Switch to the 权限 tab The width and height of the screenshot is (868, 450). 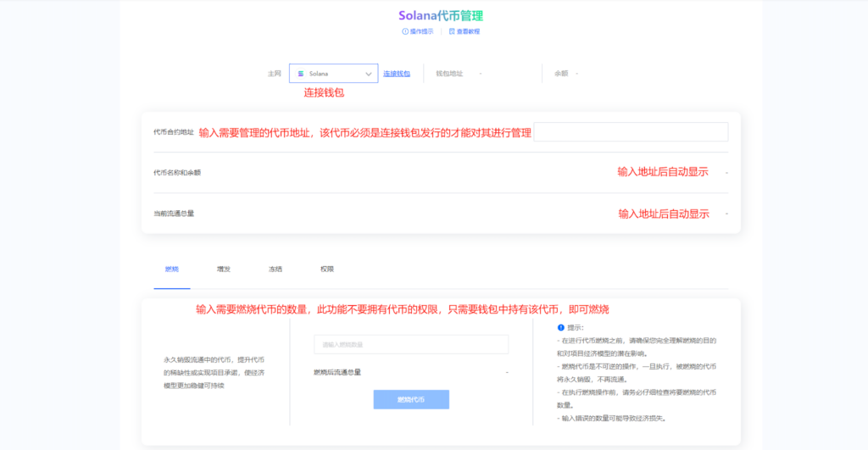(327, 269)
